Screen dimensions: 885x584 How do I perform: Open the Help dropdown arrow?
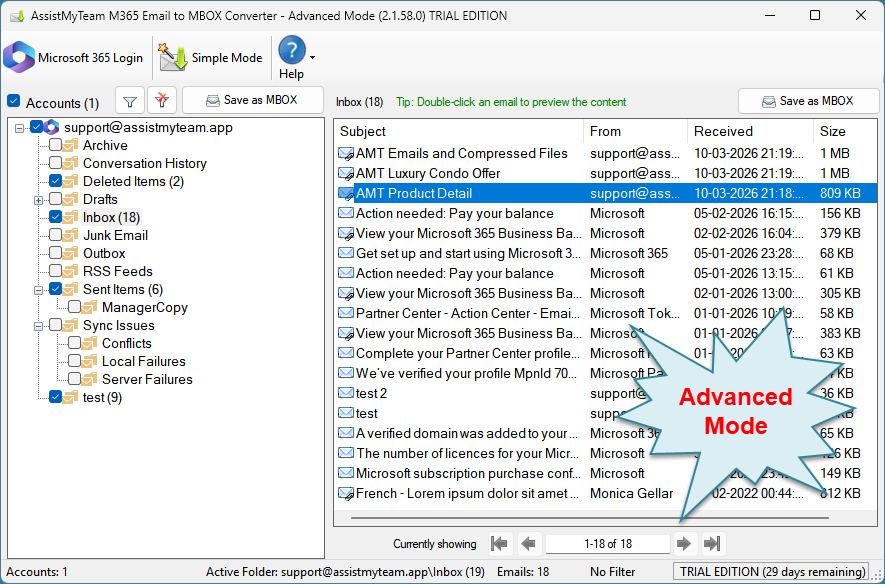pyautogui.click(x=313, y=58)
